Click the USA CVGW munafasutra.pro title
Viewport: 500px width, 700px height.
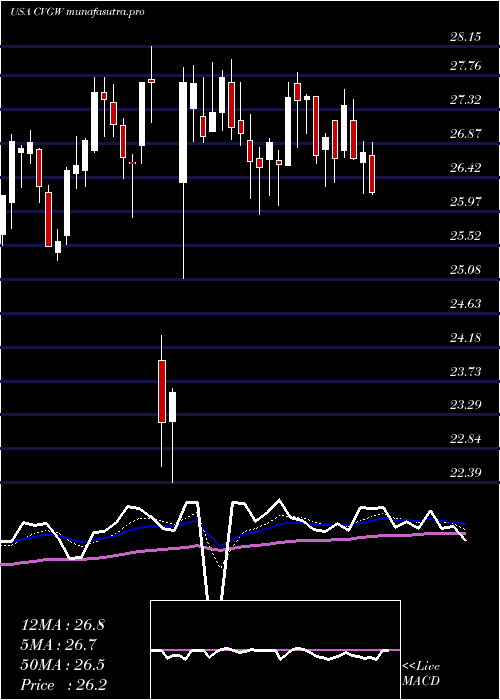(77, 12)
